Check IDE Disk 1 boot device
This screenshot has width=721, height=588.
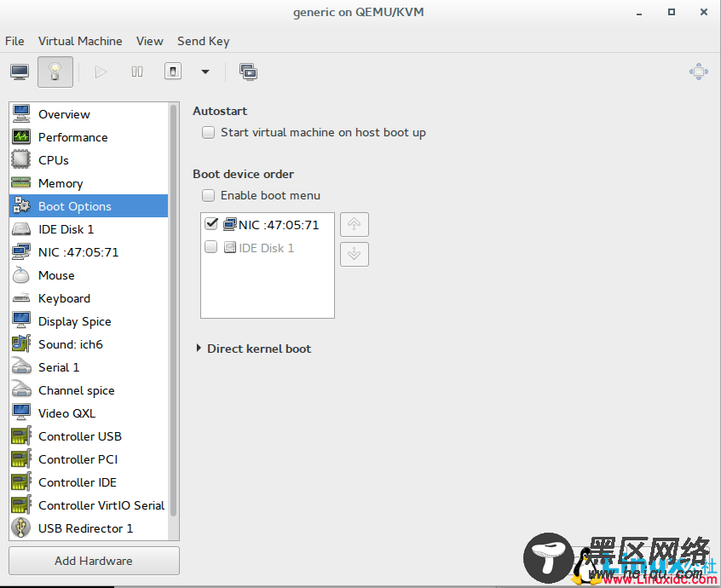click(211, 247)
